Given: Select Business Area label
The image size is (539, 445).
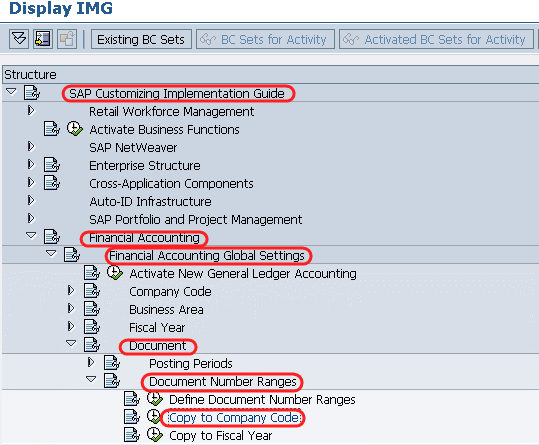Looking at the screenshot, I should pos(166,310).
